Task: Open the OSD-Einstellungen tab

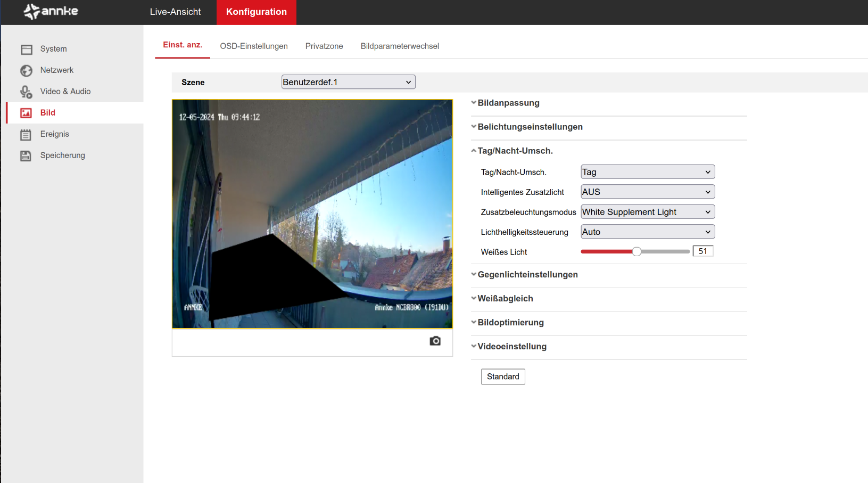Action: pyautogui.click(x=254, y=46)
